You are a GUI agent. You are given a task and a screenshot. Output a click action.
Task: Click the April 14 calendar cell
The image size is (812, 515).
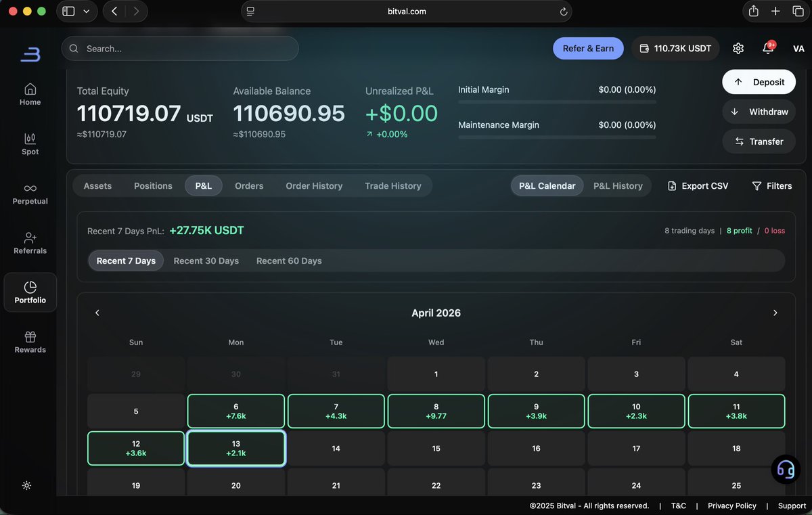click(336, 448)
